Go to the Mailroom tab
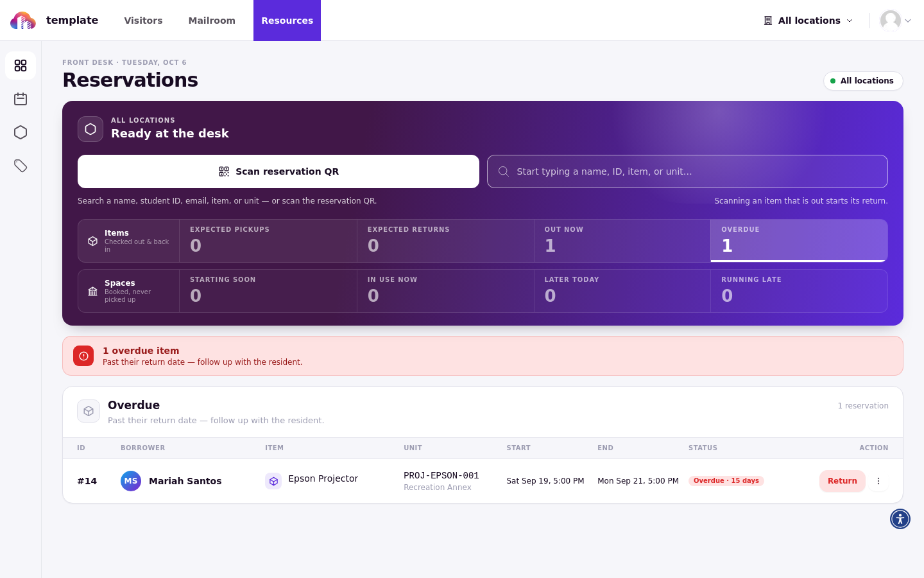The height and width of the screenshot is (578, 924). pos(212,21)
